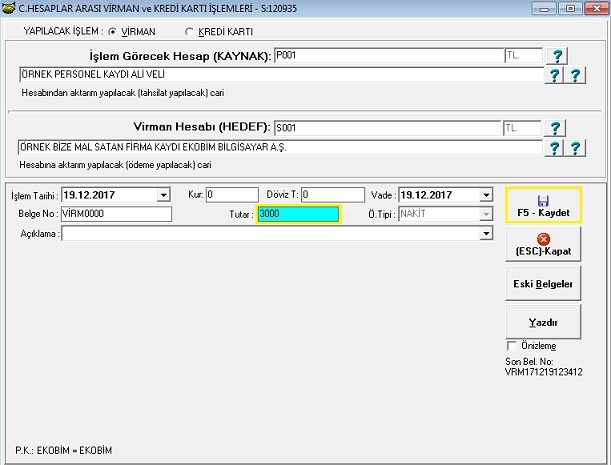611x465 pixels.
Task: Expand the Ö.Tipi NAKİT dropdown
Action: pos(486,214)
